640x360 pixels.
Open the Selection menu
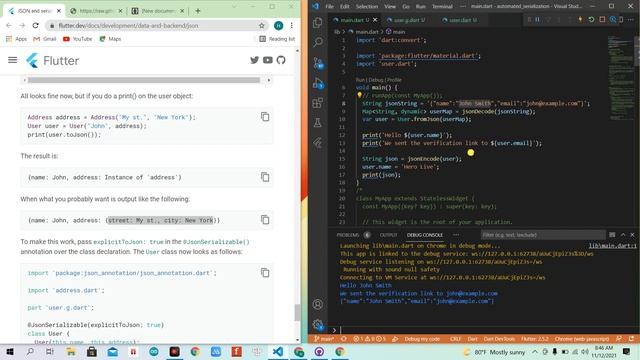coord(367,6)
